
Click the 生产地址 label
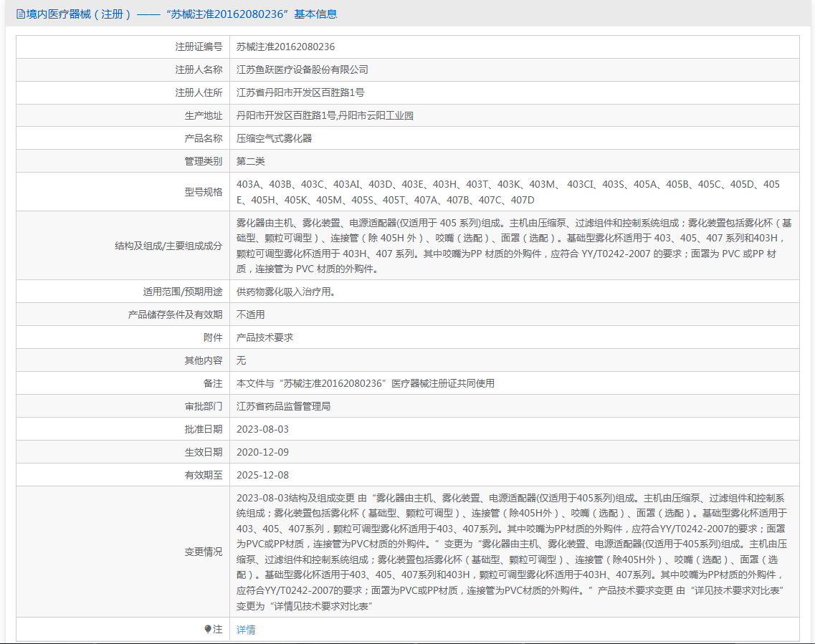(204, 115)
